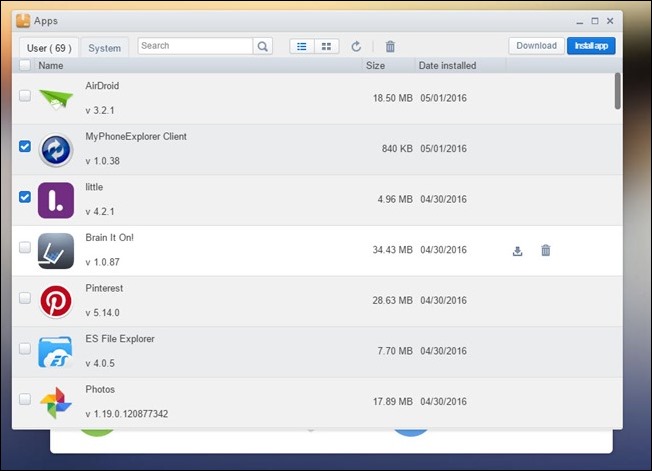Screen dimensions: 652x471
Task: Check the Brain It On! checkbox
Action: tap(25, 247)
